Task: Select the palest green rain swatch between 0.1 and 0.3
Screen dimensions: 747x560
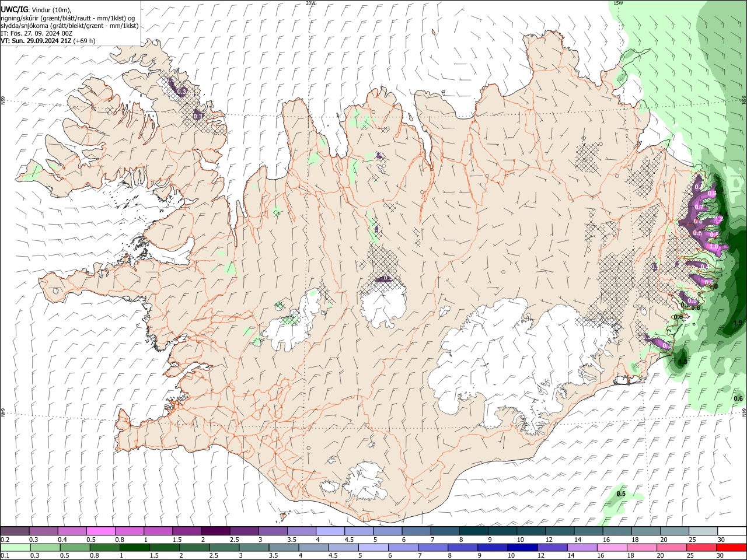Action: [x=15, y=547]
